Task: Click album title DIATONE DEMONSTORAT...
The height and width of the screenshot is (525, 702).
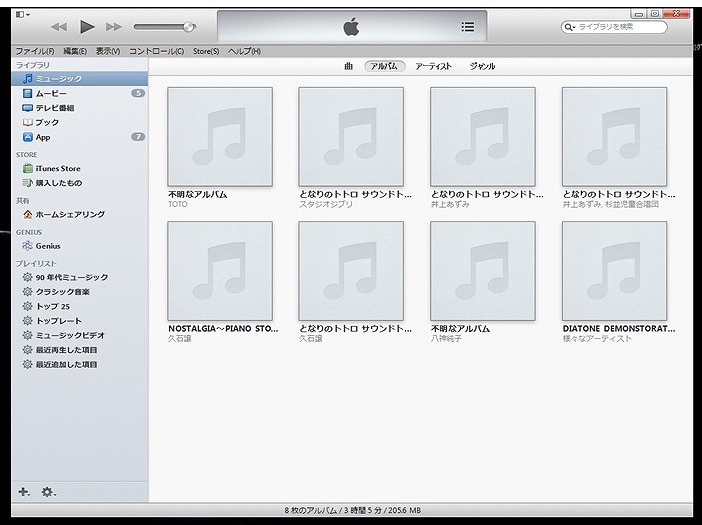Action: 619,329
